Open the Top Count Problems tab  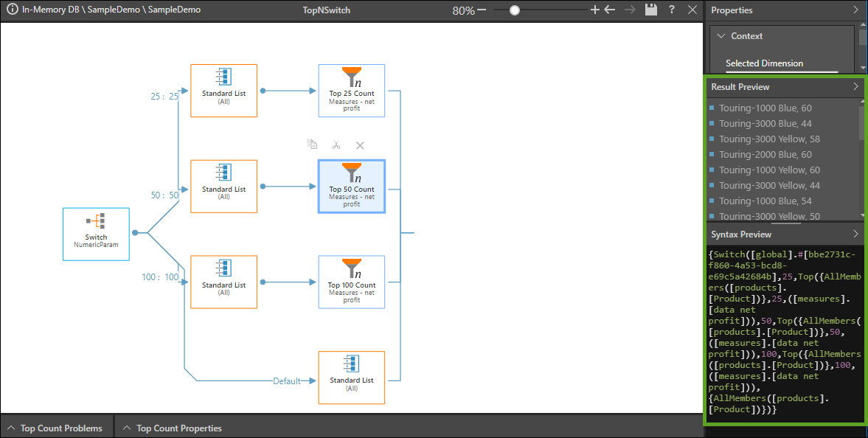tap(58, 428)
